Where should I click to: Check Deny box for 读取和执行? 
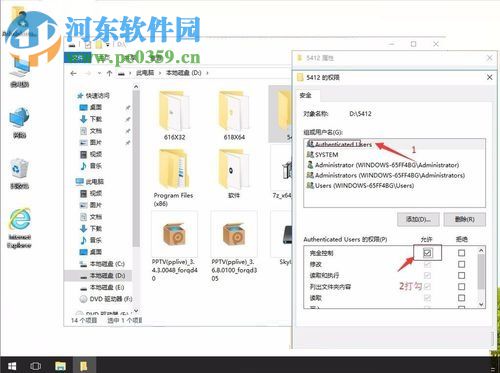click(x=461, y=275)
